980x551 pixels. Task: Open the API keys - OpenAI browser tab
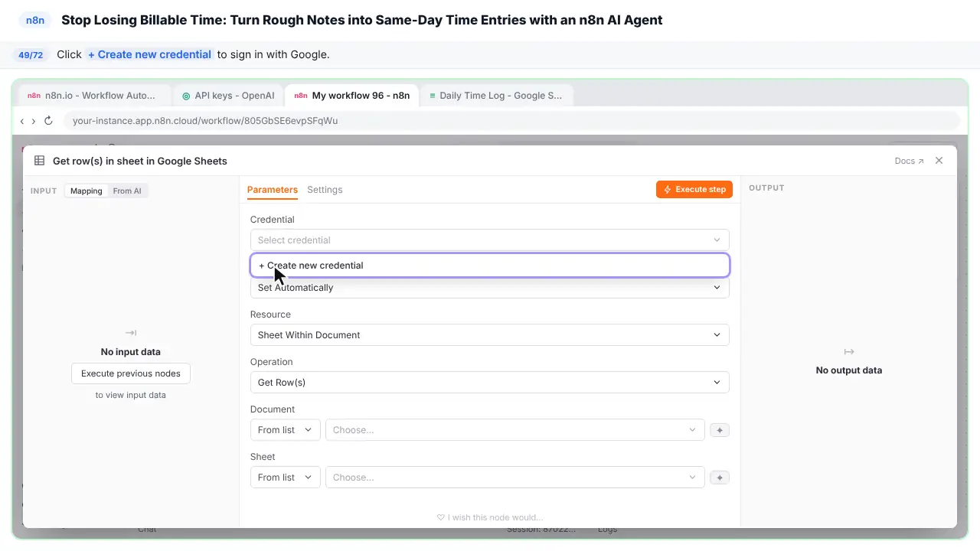click(228, 96)
